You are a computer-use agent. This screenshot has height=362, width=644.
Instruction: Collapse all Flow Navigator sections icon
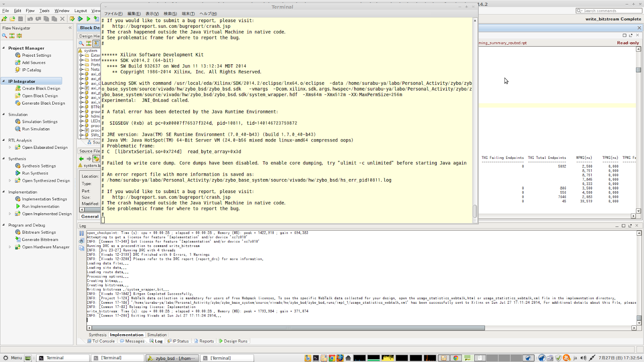[12, 36]
